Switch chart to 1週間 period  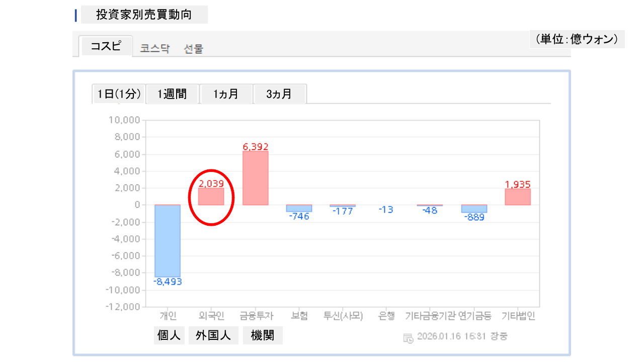click(x=172, y=94)
